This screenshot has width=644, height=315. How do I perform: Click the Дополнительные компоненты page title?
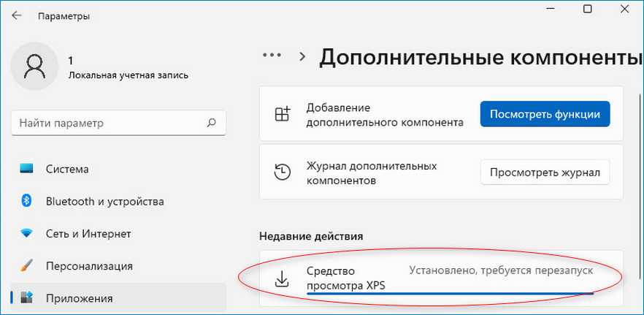pos(481,57)
